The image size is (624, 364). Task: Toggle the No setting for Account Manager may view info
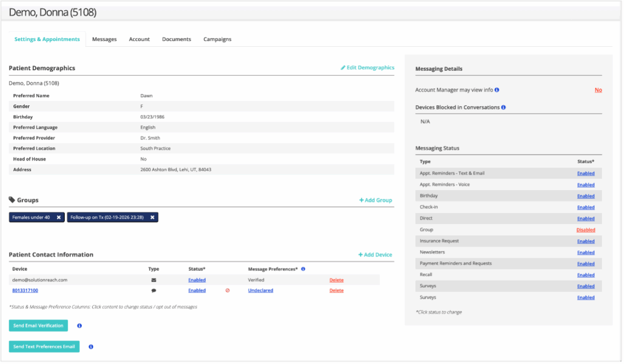(598, 90)
